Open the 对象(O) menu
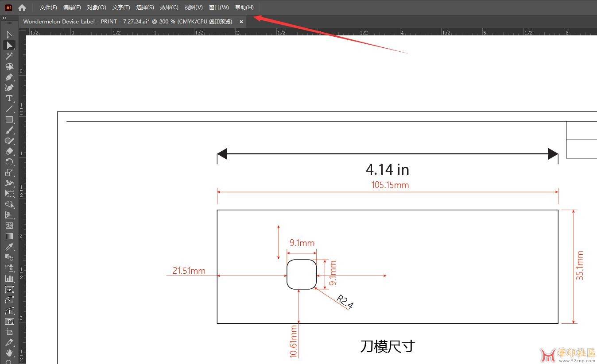Image resolution: width=597 pixels, height=364 pixels. tap(97, 8)
